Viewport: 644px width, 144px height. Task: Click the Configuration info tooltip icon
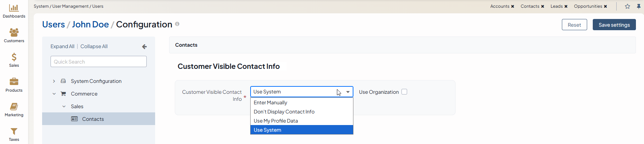click(x=177, y=24)
